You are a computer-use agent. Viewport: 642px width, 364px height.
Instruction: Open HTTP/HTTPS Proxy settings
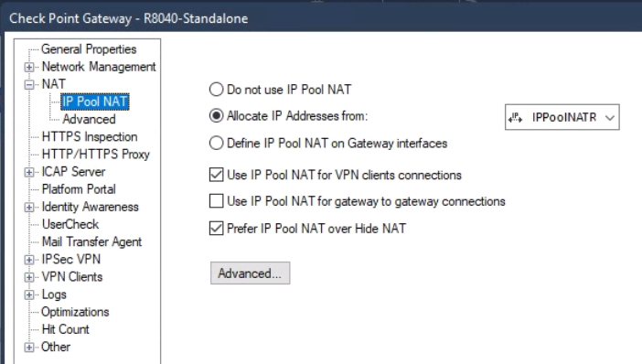[x=96, y=154]
